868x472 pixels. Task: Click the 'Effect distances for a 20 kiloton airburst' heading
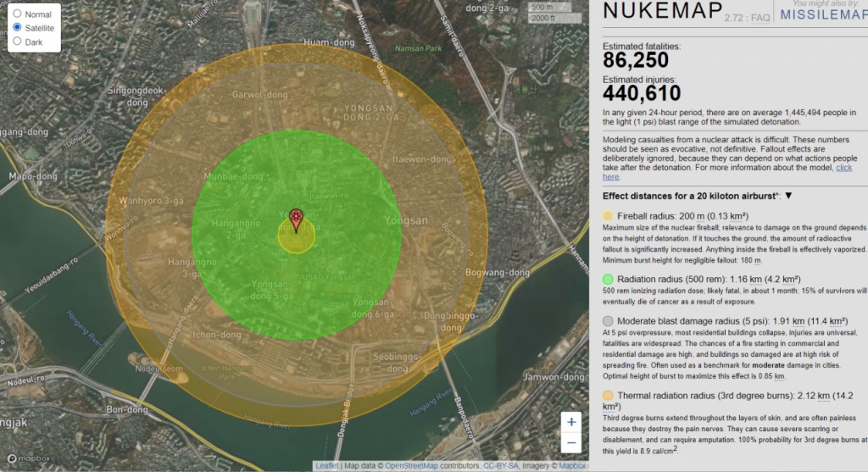point(692,196)
